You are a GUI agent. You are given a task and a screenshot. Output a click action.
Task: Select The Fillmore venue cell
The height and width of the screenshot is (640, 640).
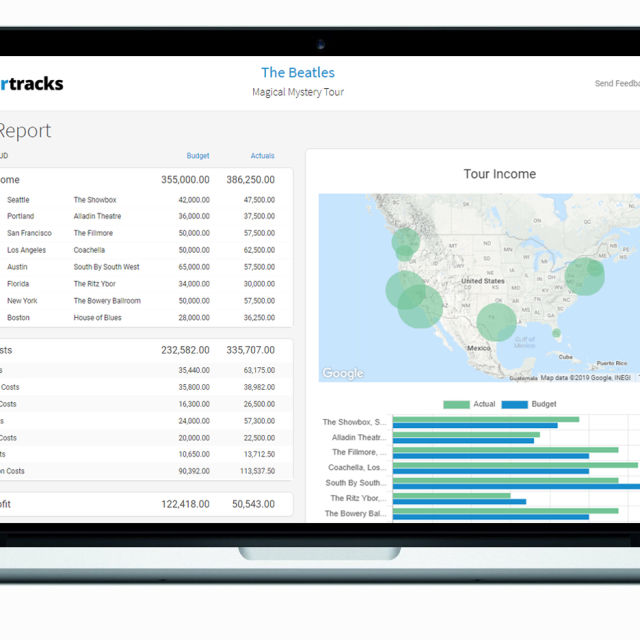93,233
